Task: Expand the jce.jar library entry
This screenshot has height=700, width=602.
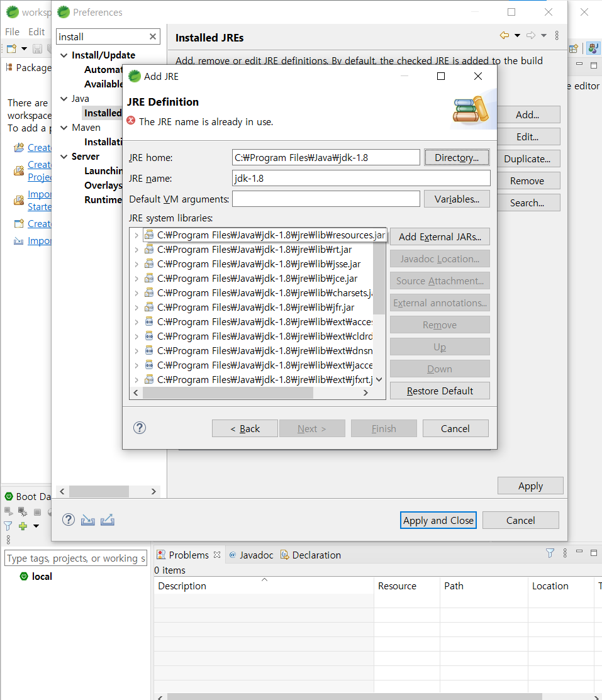Action: pyautogui.click(x=137, y=278)
